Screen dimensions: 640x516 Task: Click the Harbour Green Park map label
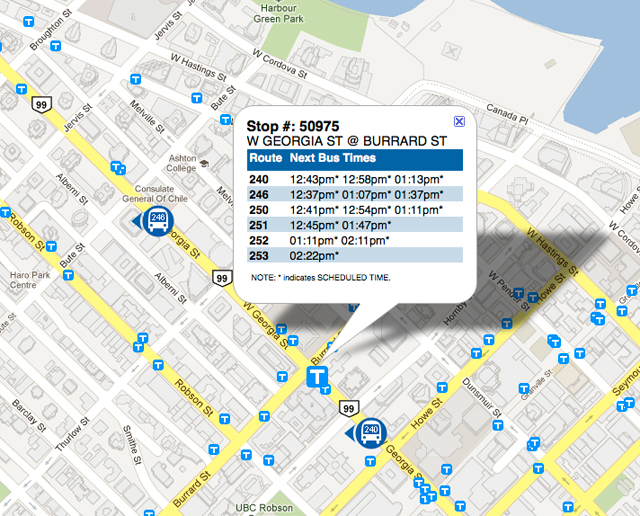pos(279,11)
